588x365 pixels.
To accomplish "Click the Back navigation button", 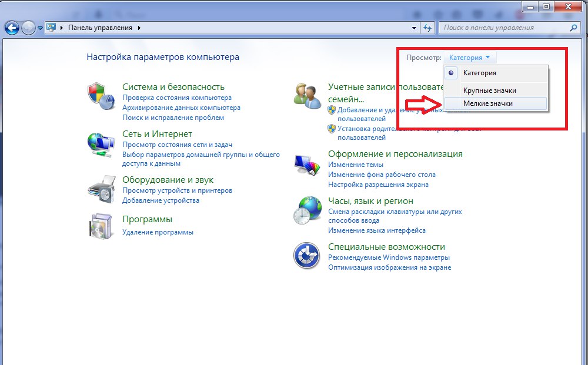I will tap(12, 28).
